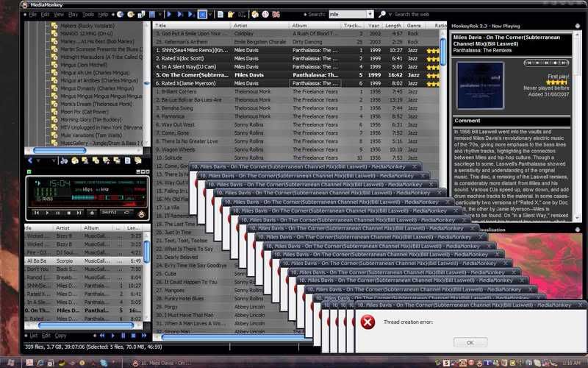Click the List button under the Now Playing list
The image size is (588, 368).
(x=34, y=336)
